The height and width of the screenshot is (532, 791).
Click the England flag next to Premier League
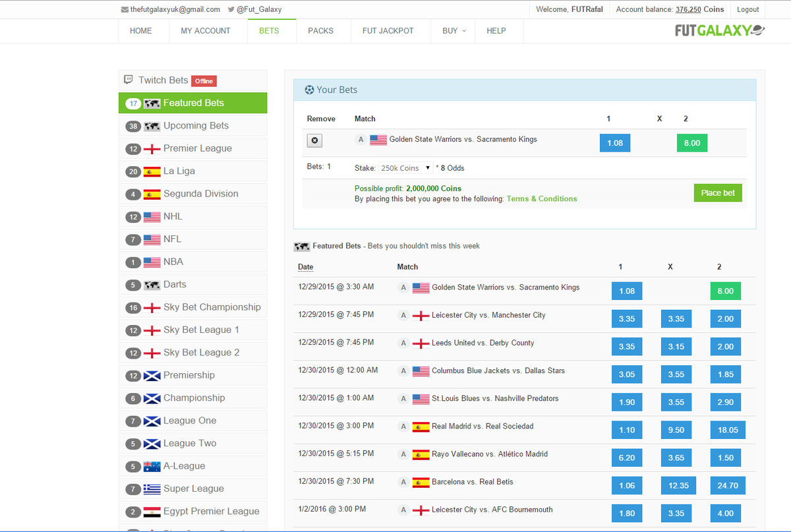(x=152, y=148)
